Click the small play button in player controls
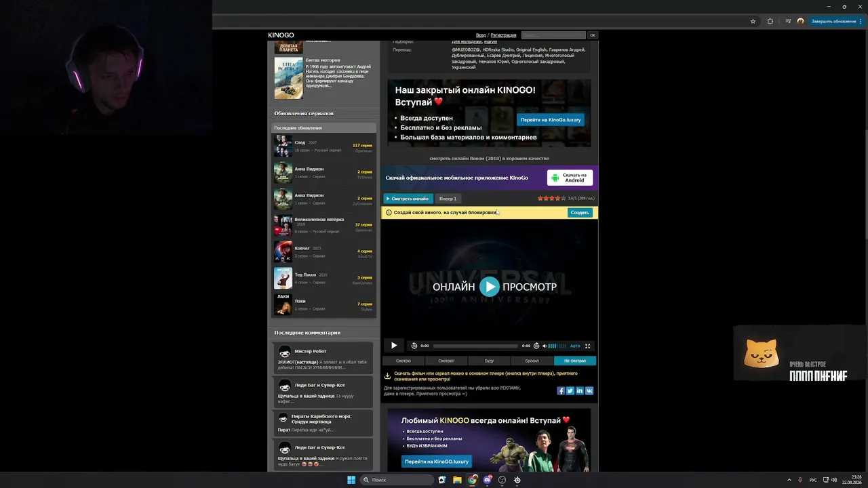 [394, 346]
